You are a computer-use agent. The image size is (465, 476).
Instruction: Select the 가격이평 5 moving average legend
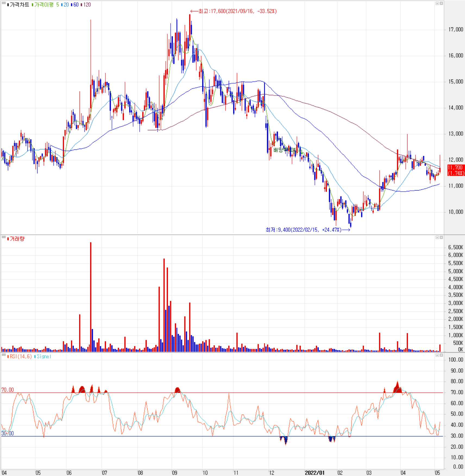coord(45,5)
